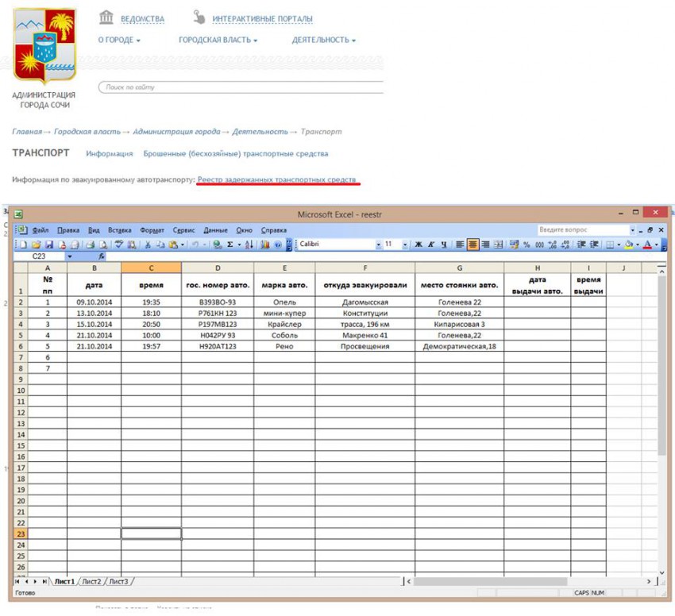The width and height of the screenshot is (675, 616).
Task: Toggle Bold (Ж) formatting
Action: click(x=418, y=245)
